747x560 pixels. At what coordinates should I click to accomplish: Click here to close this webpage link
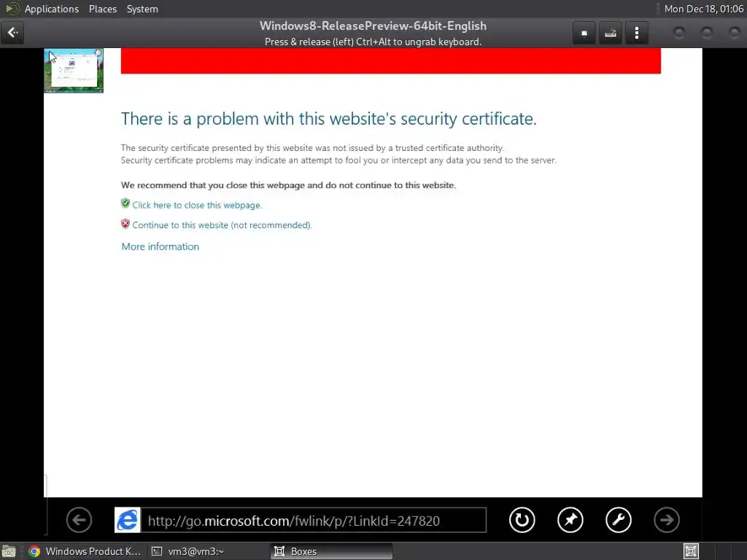[197, 205]
